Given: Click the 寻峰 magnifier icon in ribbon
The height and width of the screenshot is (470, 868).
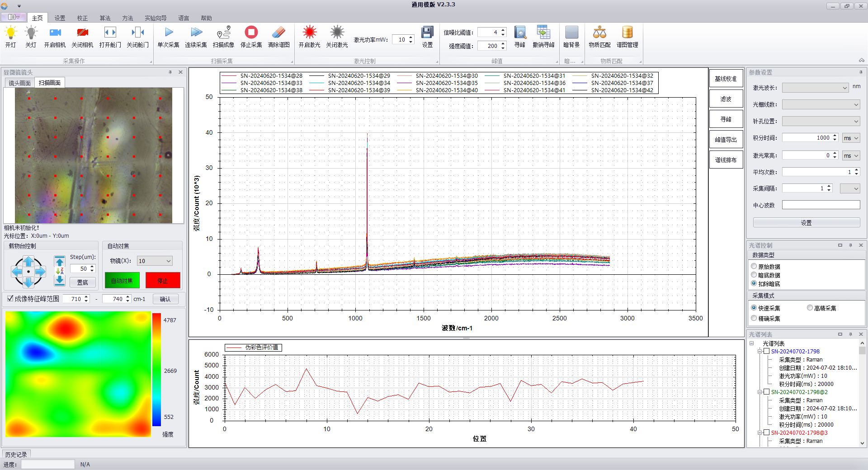Looking at the screenshot, I should [520, 33].
